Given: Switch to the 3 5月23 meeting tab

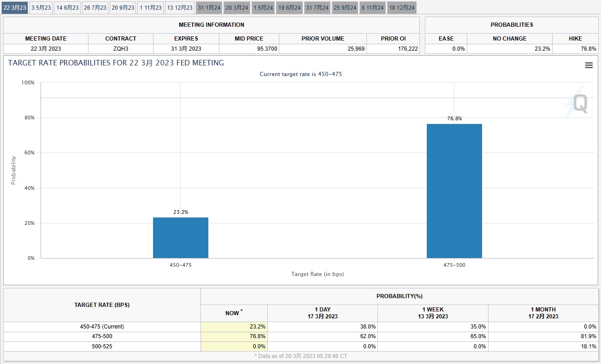Looking at the screenshot, I should click(x=41, y=8).
